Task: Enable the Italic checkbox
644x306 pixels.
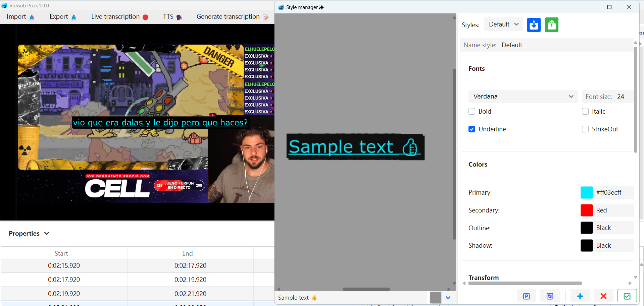Action: click(585, 111)
